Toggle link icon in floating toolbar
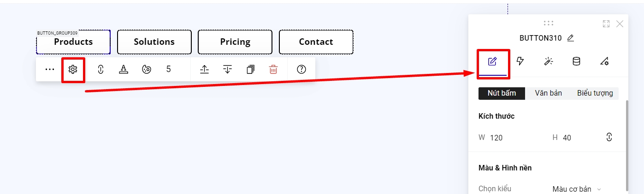 pos(100,69)
